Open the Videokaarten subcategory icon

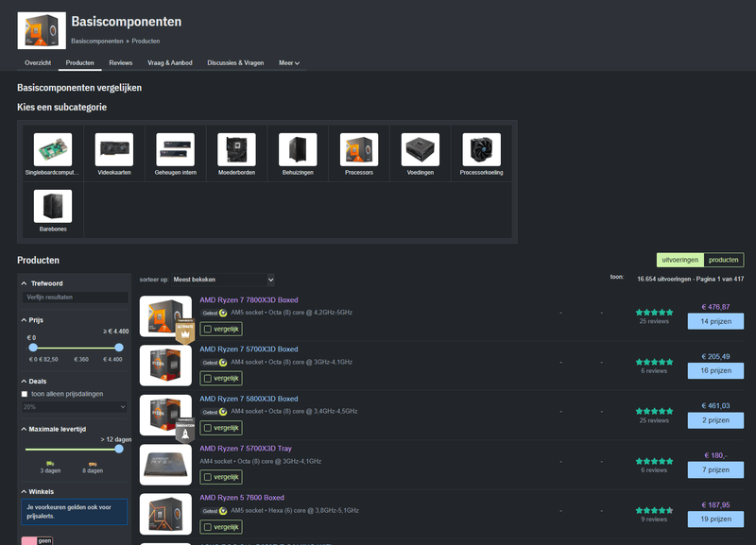pyautogui.click(x=114, y=149)
